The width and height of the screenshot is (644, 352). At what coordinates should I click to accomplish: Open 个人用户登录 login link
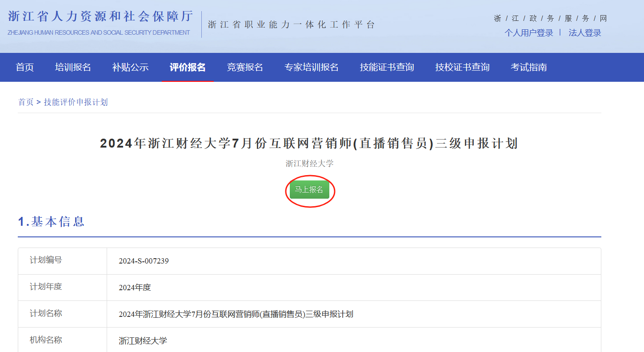[x=528, y=33]
